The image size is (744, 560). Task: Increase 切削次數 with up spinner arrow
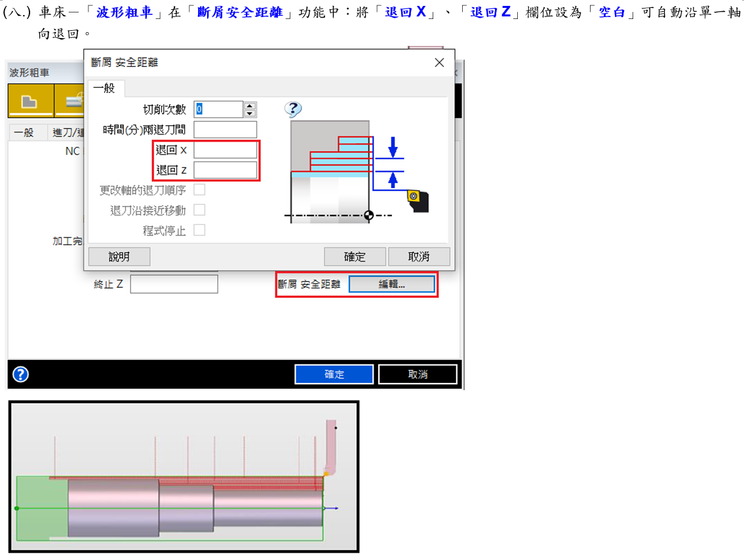click(x=250, y=106)
